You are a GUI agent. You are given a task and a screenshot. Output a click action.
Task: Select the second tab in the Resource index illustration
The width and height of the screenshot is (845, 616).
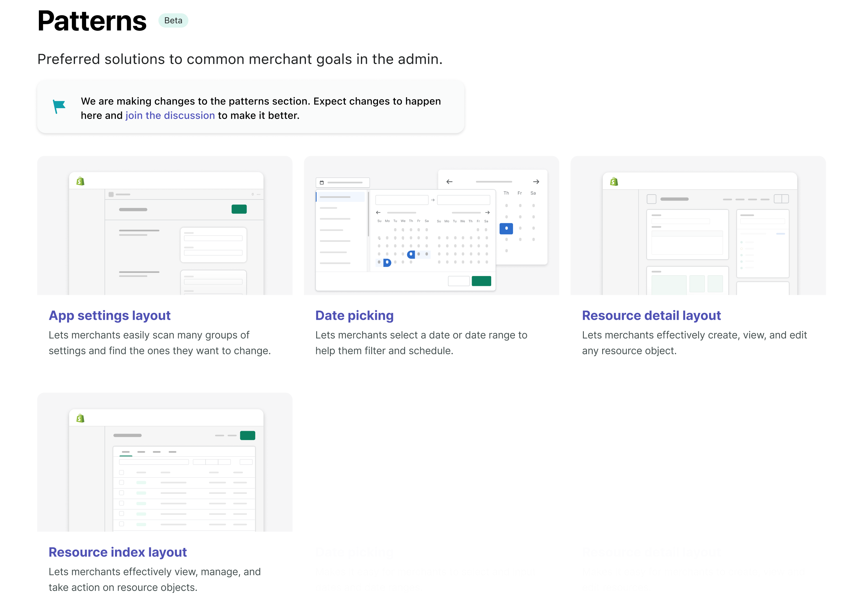(x=141, y=452)
